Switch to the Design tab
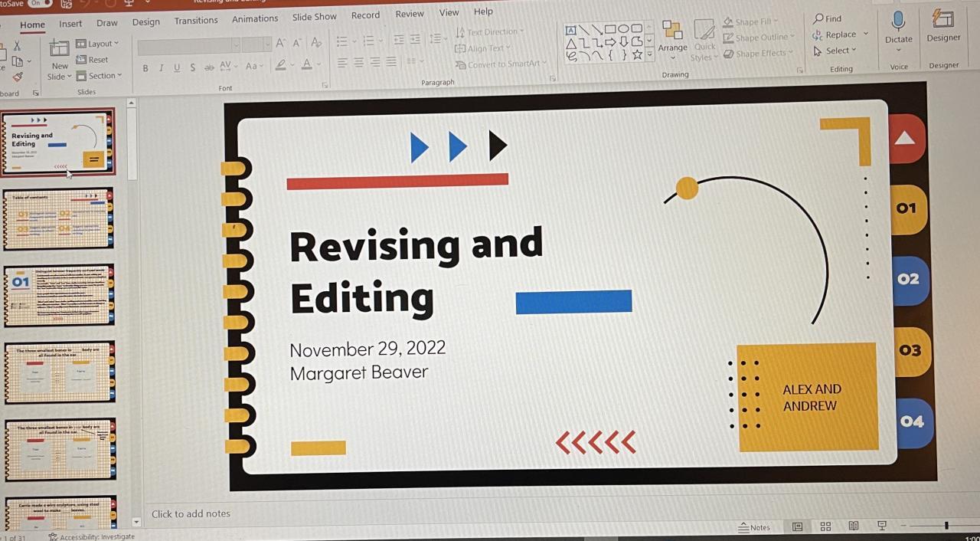Viewport: 980px width, 541px height. point(145,22)
